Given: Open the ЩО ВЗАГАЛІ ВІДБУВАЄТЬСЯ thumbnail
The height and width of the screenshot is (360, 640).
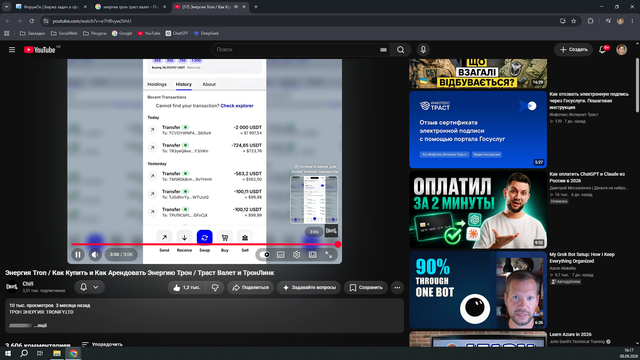Looking at the screenshot, I should tap(478, 73).
